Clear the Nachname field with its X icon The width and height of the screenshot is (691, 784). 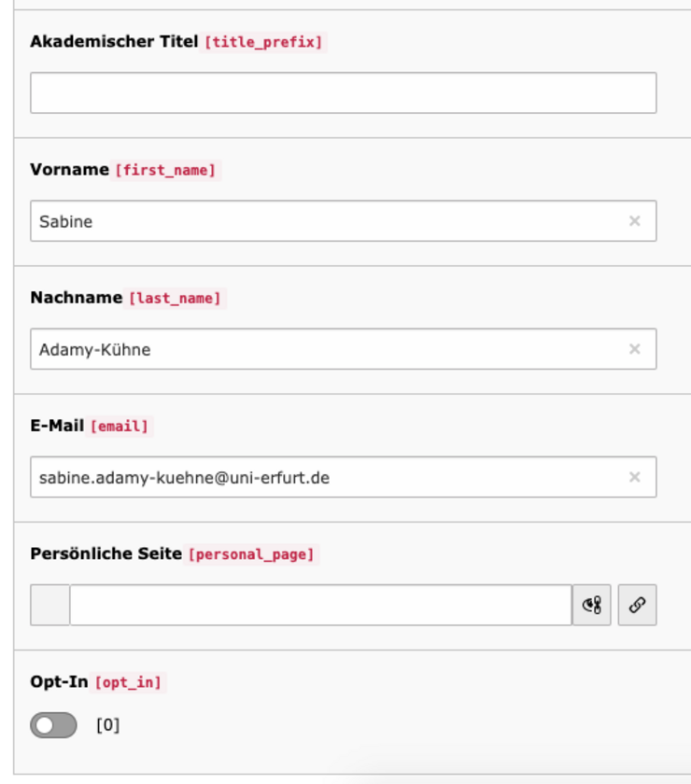pyautogui.click(x=635, y=349)
